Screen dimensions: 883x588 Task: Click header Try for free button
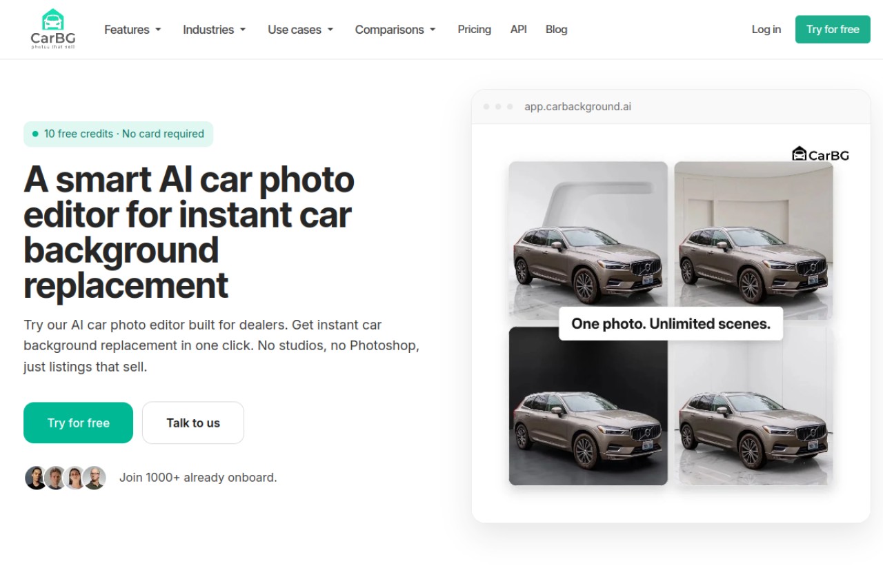833,30
